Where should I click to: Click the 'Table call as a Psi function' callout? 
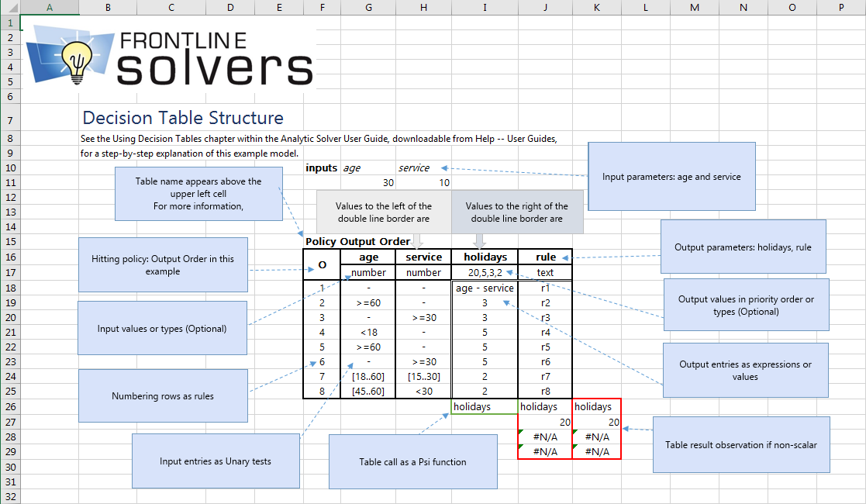pos(412,461)
